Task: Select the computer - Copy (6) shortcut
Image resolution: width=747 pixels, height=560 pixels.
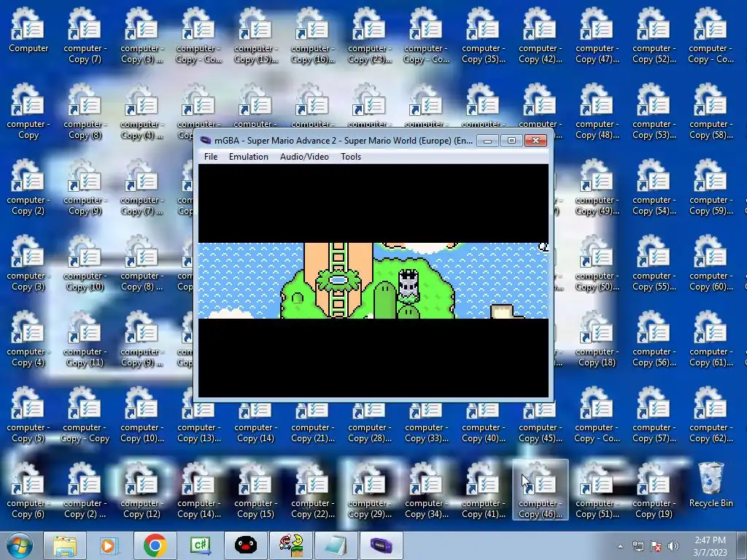Action: coord(28,490)
